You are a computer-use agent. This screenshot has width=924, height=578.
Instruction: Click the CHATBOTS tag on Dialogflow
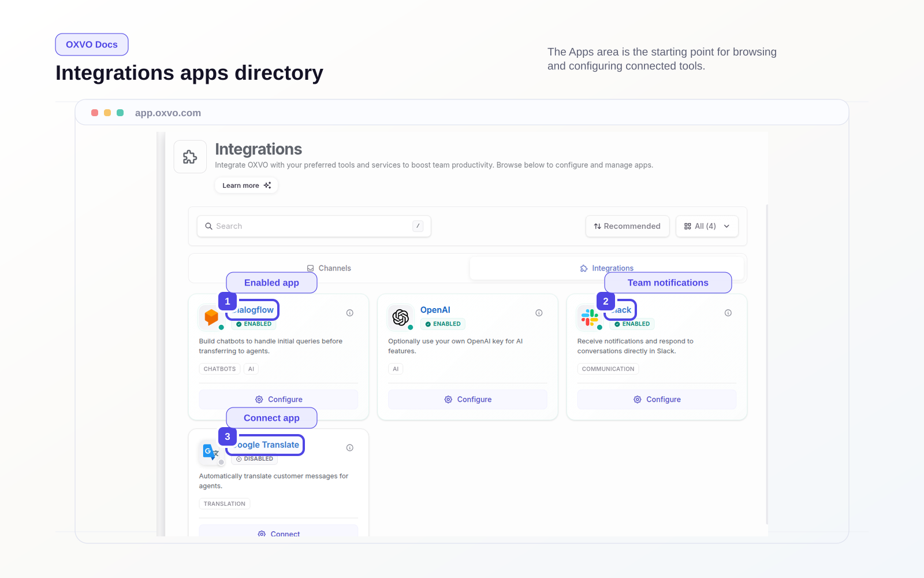[x=219, y=369]
